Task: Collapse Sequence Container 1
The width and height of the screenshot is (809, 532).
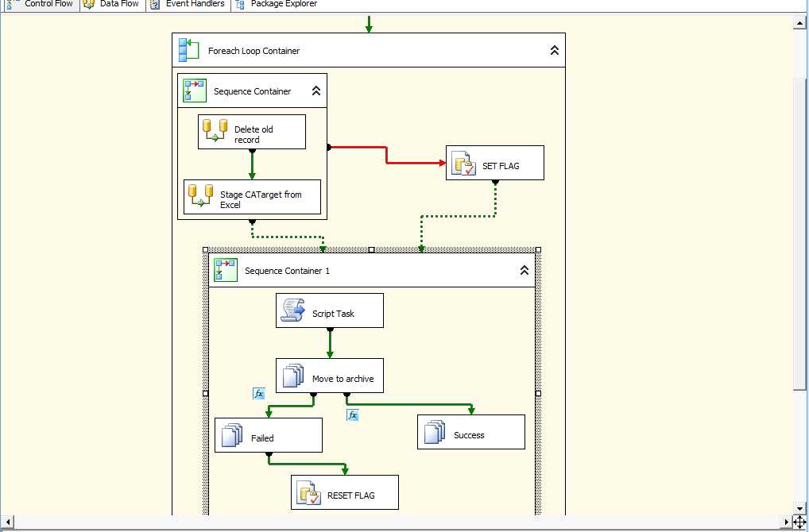Action: pyautogui.click(x=524, y=270)
